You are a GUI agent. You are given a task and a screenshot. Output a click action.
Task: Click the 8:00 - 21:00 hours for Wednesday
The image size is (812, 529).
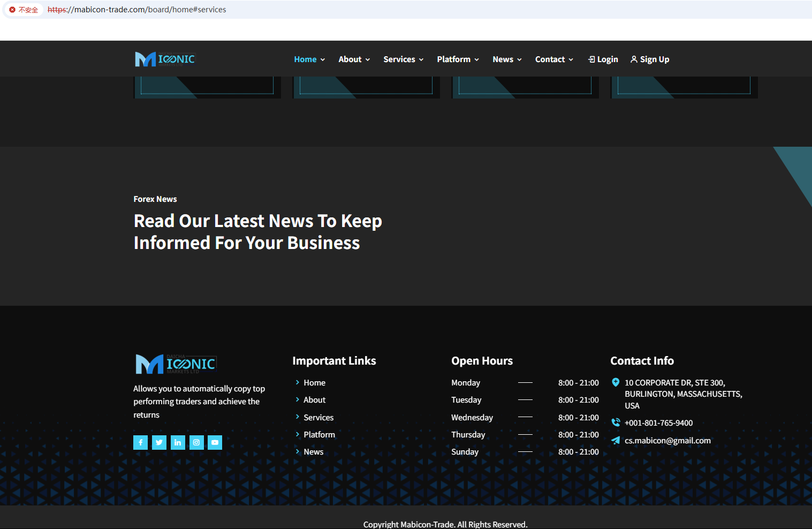pos(579,418)
